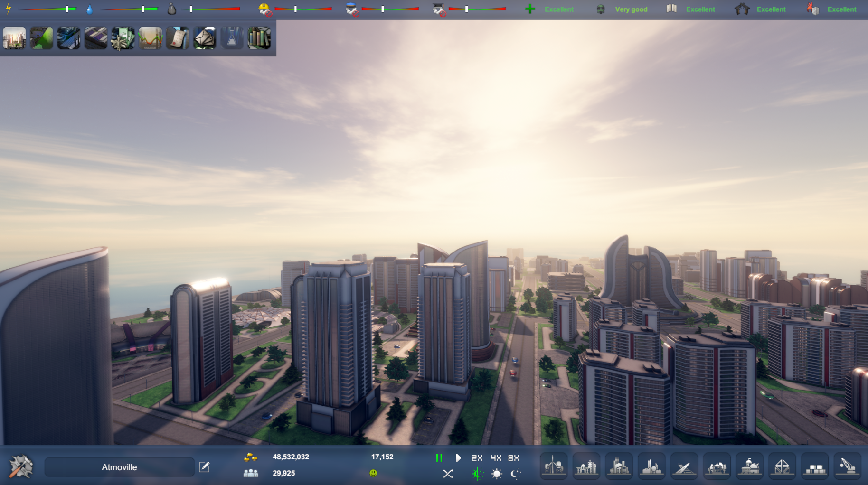Click the 48,532,032 money balance value
Image resolution: width=868 pixels, height=485 pixels.
coord(291,457)
